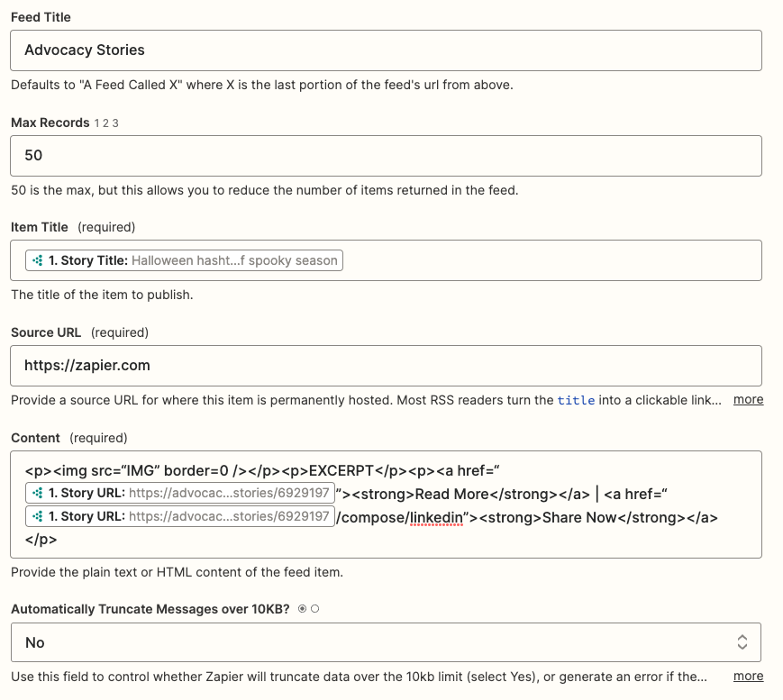
Task: Select the first Story URL mapped pill
Action: point(180,494)
